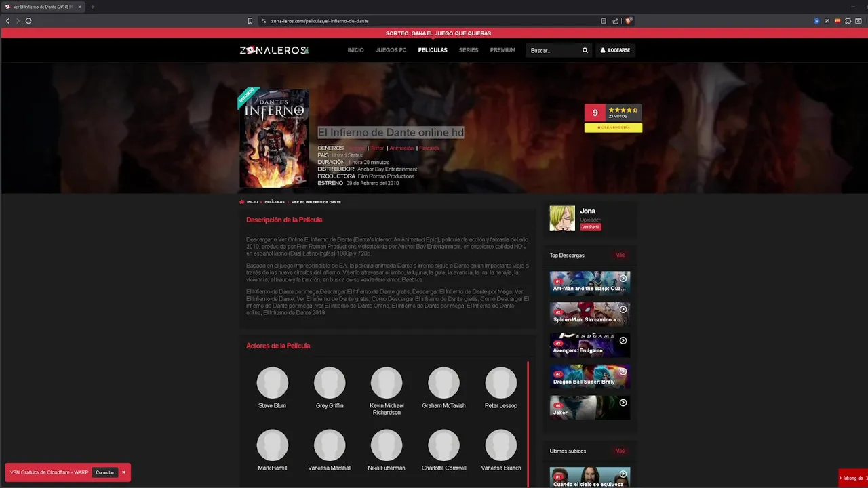Click Charlotte Cornwell's actor avatar
The height and width of the screenshot is (488, 868).
[443, 445]
